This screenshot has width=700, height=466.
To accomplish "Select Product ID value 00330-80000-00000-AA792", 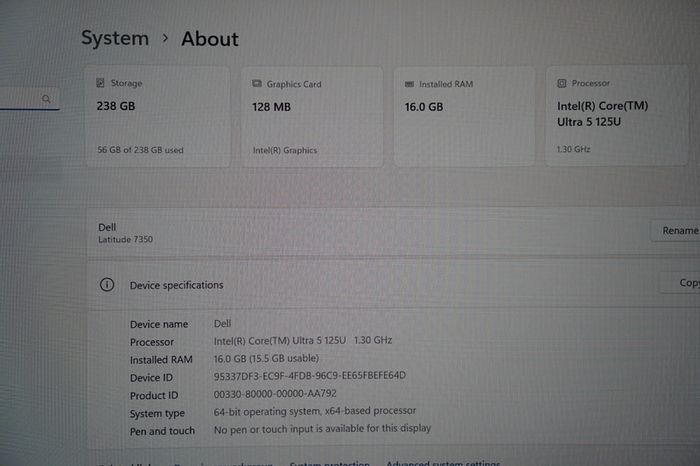I will [x=275, y=394].
